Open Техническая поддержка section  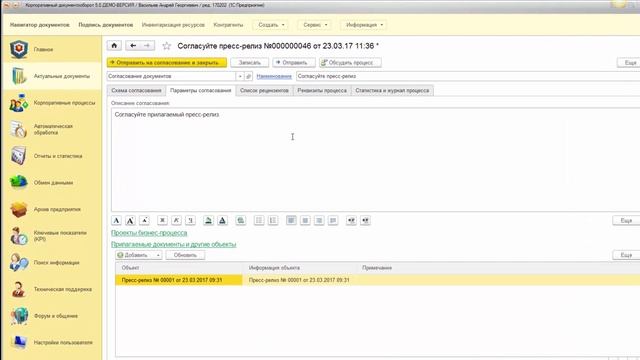point(51,289)
